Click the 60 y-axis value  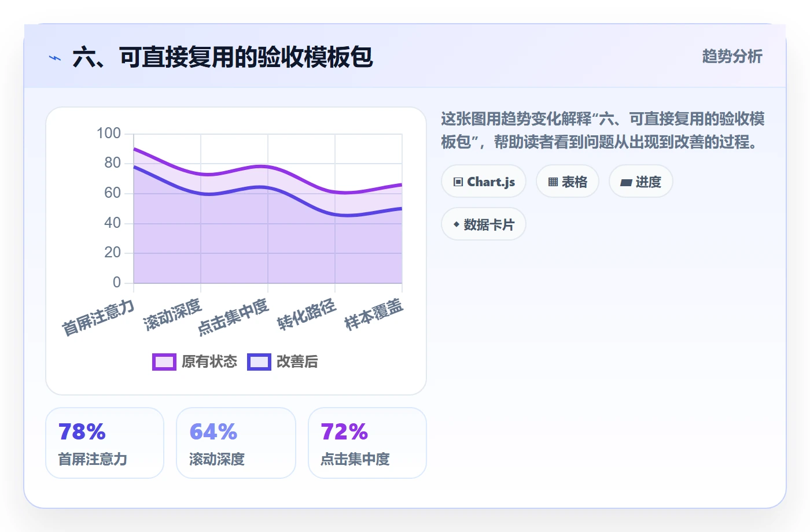coord(113,193)
